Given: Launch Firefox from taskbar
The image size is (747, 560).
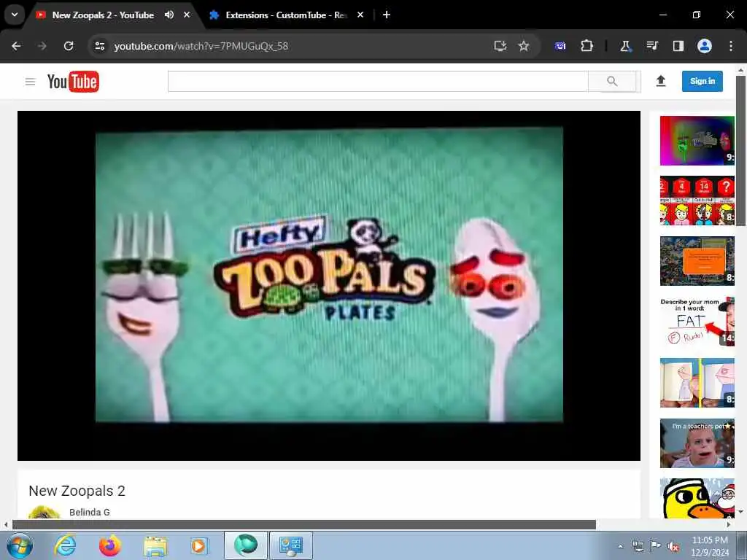Looking at the screenshot, I should click(109, 545).
